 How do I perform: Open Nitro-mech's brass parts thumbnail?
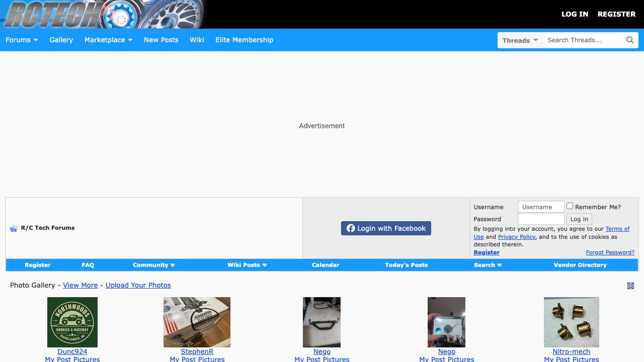tap(571, 322)
